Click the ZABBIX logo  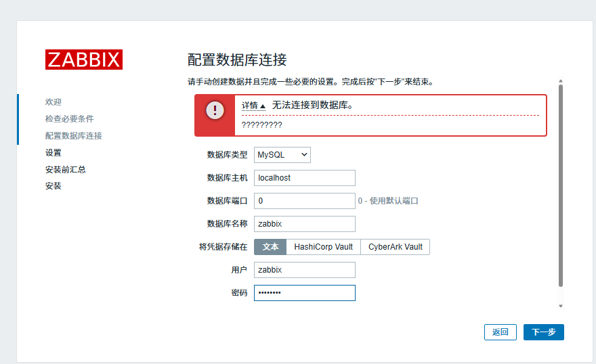(84, 60)
